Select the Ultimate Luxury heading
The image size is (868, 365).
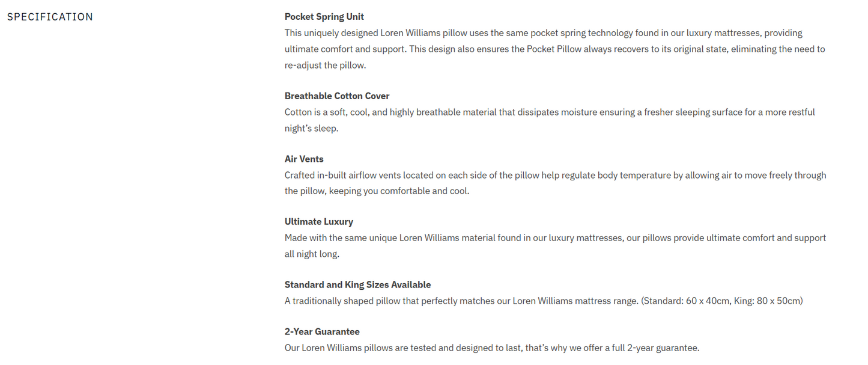318,222
